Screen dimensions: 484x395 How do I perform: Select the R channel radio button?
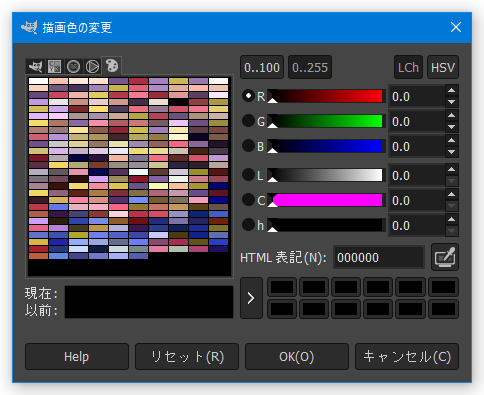(248, 96)
